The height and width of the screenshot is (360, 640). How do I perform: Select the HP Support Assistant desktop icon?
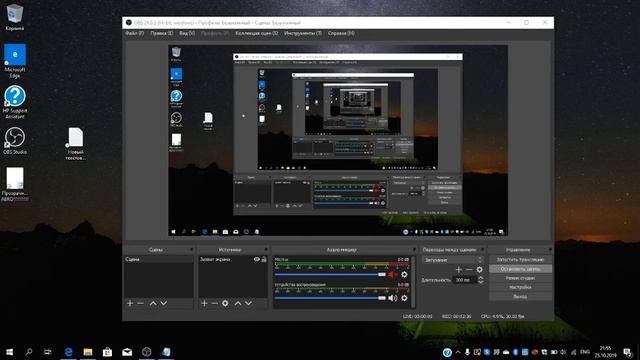[15, 102]
